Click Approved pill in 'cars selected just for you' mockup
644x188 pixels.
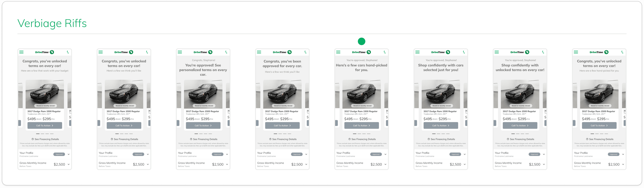pos(455,154)
